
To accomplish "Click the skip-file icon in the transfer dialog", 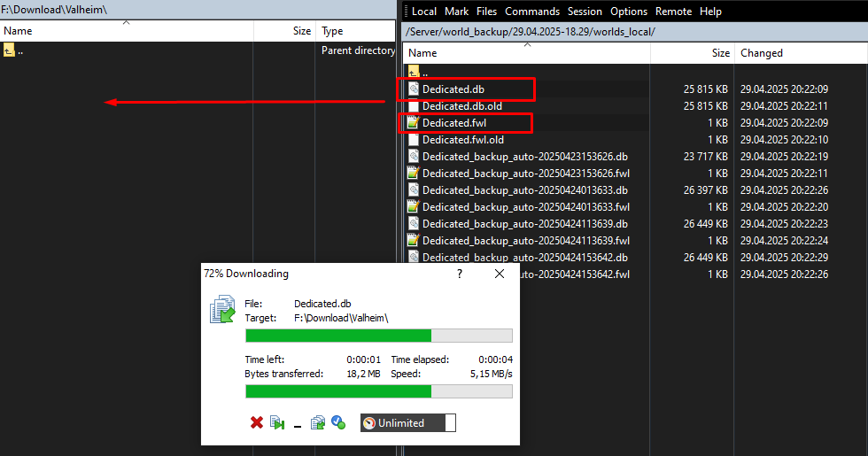I will [x=277, y=423].
